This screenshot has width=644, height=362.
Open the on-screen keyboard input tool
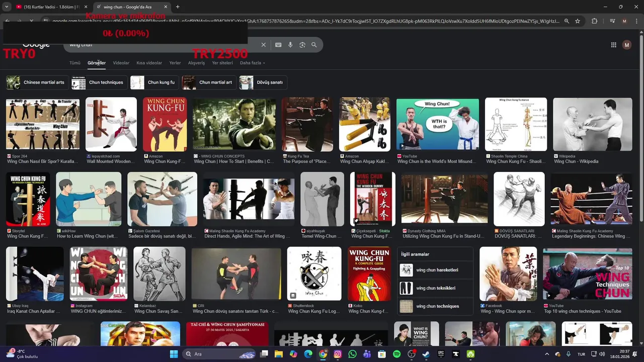(278, 45)
